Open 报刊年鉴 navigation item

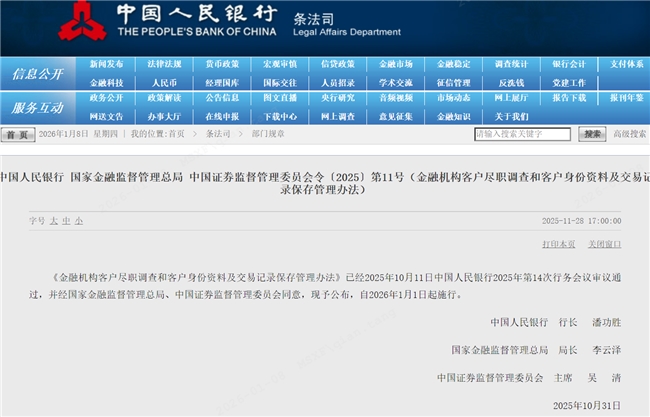coord(627,98)
